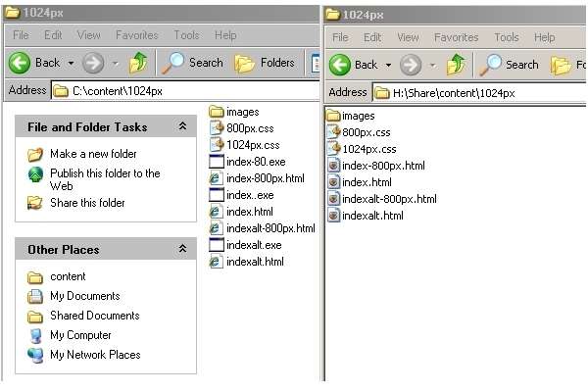This screenshot has width=588, height=392.
Task: Select images folder icon in right window
Action: click(333, 116)
